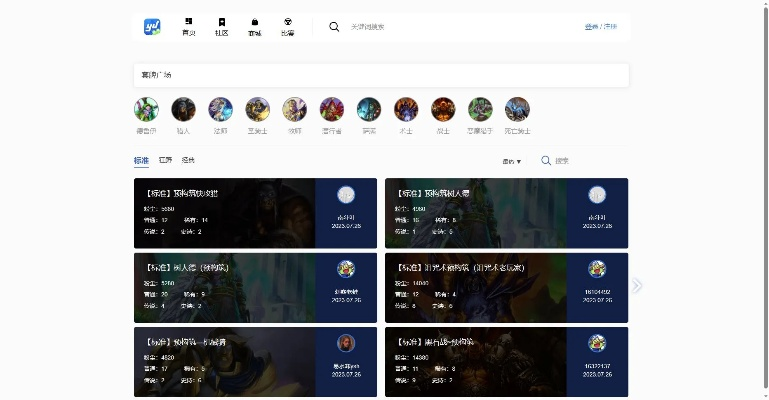The width and height of the screenshot is (769, 400).
Task: Open the 首页 home navigation item
Action: tap(188, 27)
